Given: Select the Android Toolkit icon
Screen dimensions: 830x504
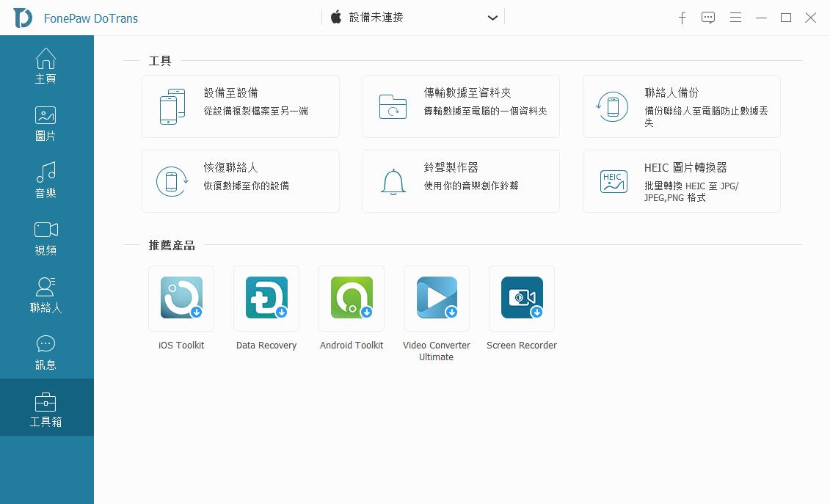Looking at the screenshot, I should pos(352,299).
